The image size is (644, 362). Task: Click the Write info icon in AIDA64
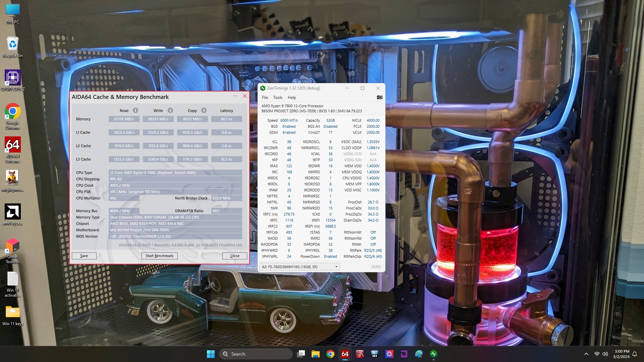tap(170, 110)
